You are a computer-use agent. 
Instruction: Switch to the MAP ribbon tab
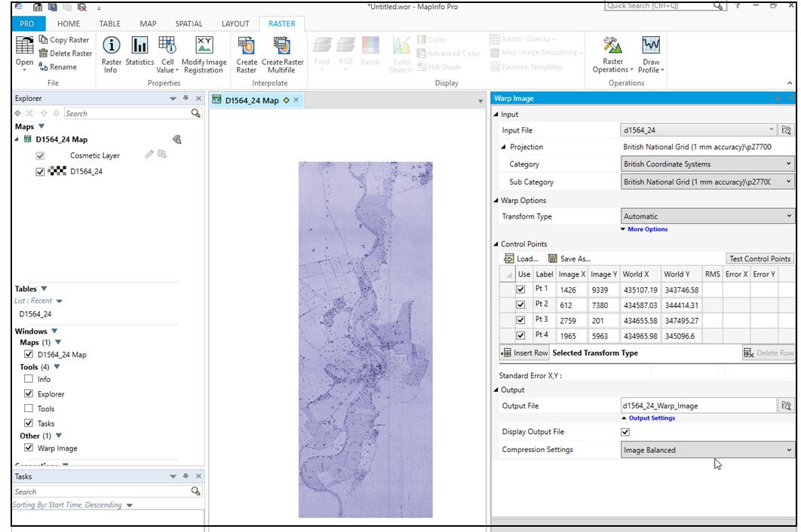pyautogui.click(x=149, y=23)
